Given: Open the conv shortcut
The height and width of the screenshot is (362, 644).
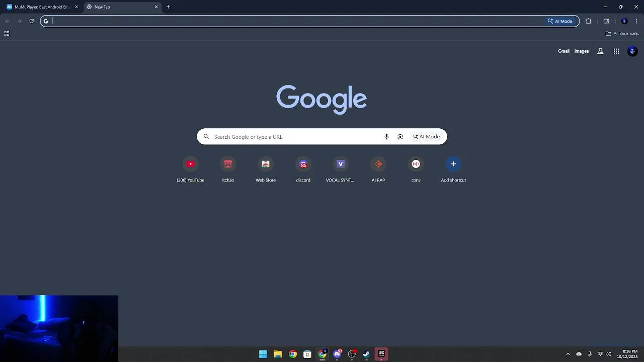Looking at the screenshot, I should (416, 170).
